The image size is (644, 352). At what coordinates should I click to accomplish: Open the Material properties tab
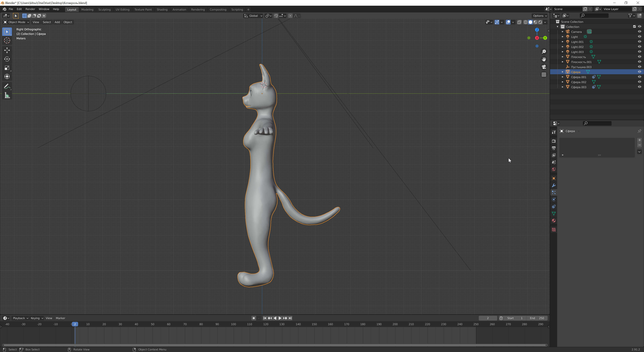click(554, 221)
